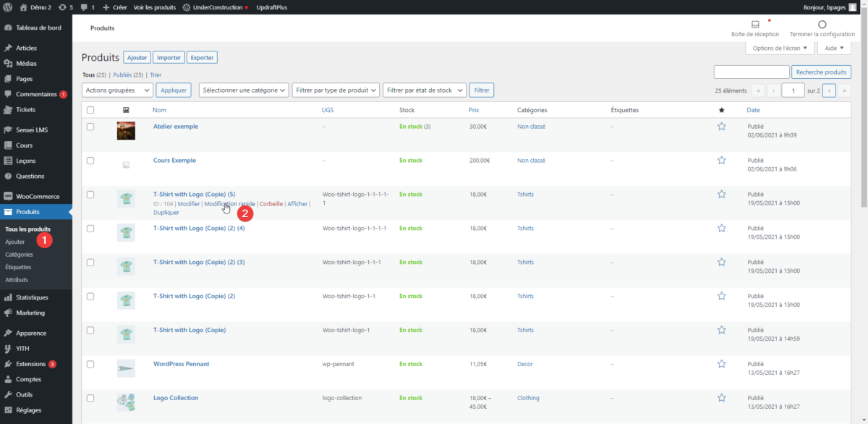Image resolution: width=868 pixels, height=424 pixels.
Task: Open the Actions groupées dropdown
Action: (x=117, y=90)
